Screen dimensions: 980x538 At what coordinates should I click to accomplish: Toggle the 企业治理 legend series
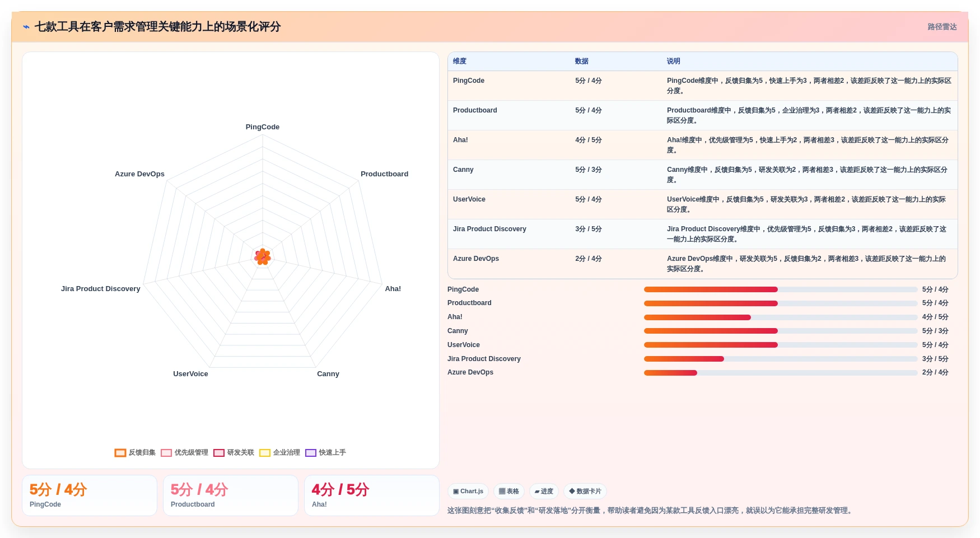[279, 452]
